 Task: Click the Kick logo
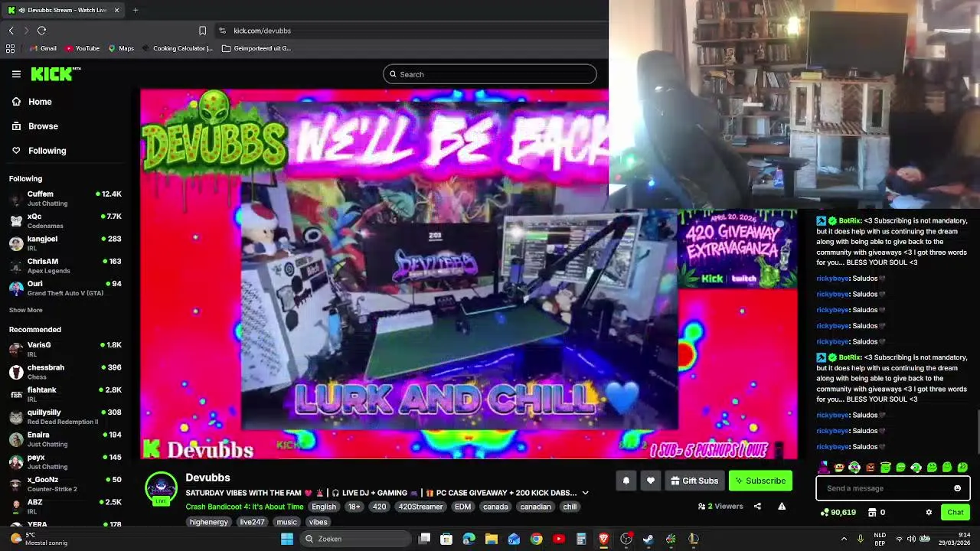[56, 73]
